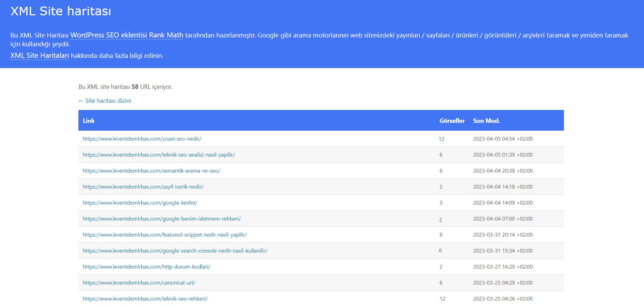The image size is (644, 306).
Task: Select image count 6 in google-search-console row
Action: (x=440, y=251)
